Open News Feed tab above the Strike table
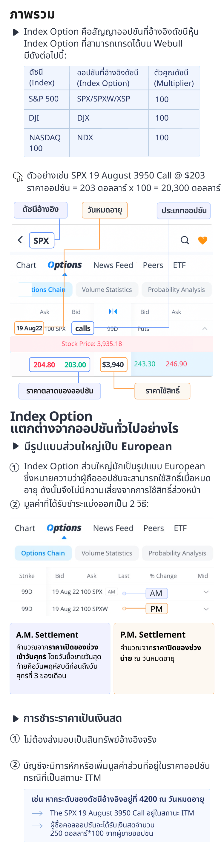 113,528
